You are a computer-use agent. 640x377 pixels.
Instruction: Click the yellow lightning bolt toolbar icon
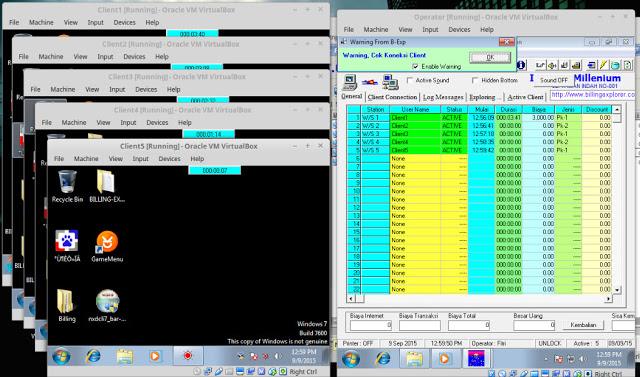coord(603,65)
